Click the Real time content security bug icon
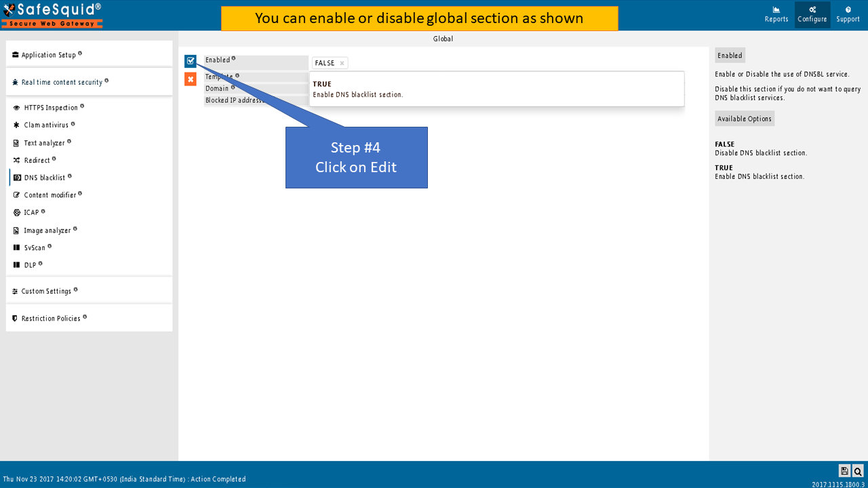The image size is (868, 488). click(x=15, y=82)
